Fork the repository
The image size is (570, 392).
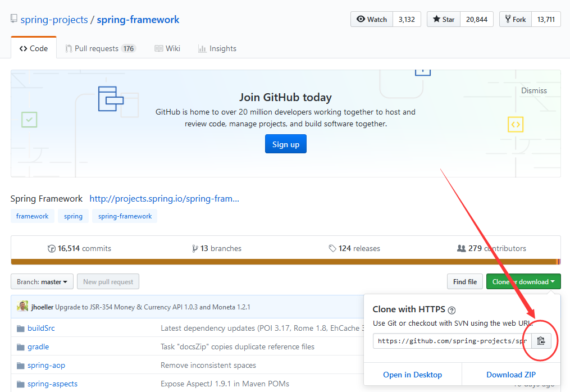click(x=516, y=19)
